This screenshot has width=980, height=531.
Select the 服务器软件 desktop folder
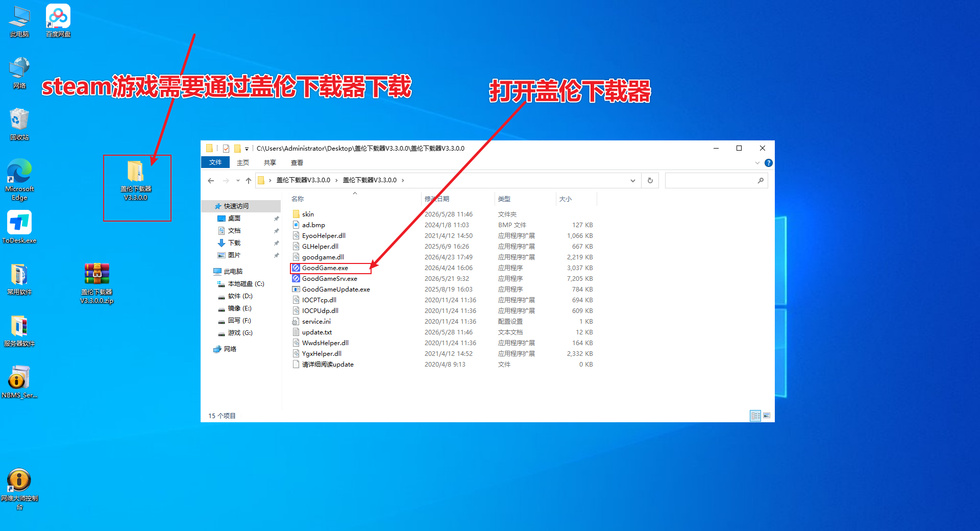pyautogui.click(x=19, y=331)
